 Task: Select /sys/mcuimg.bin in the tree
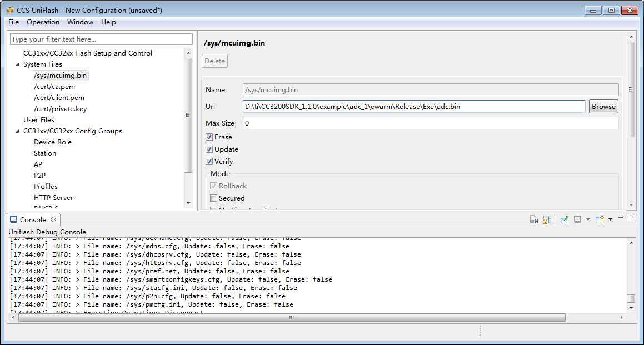tap(61, 76)
